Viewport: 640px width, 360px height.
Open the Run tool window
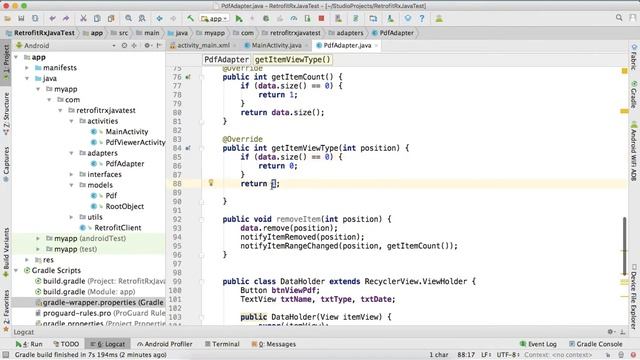point(29,344)
